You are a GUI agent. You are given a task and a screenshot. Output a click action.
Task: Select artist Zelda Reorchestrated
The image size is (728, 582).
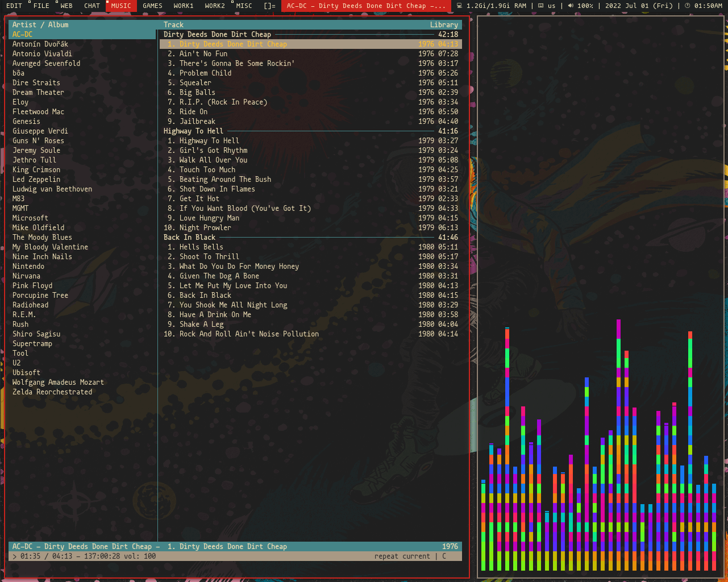(x=82, y=392)
